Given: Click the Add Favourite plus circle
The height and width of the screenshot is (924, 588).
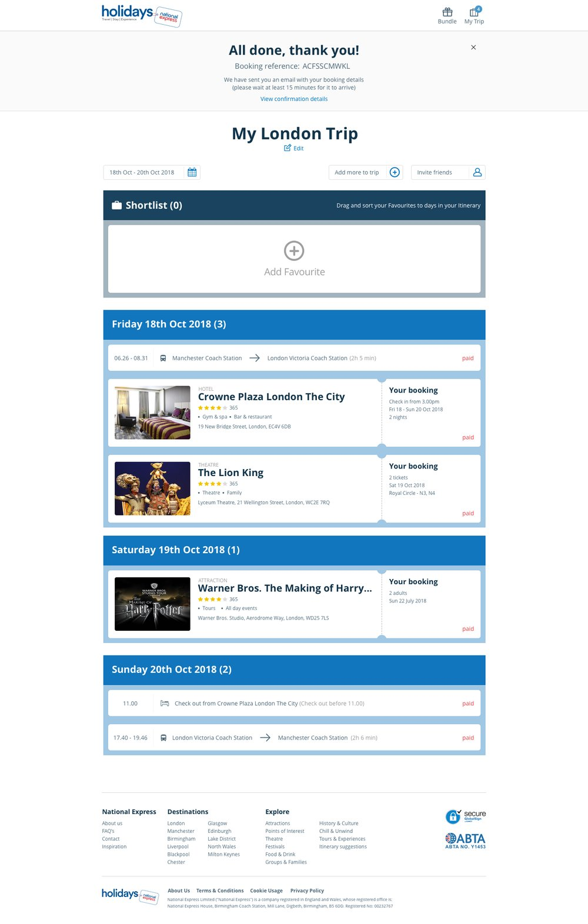Looking at the screenshot, I should [x=294, y=251].
